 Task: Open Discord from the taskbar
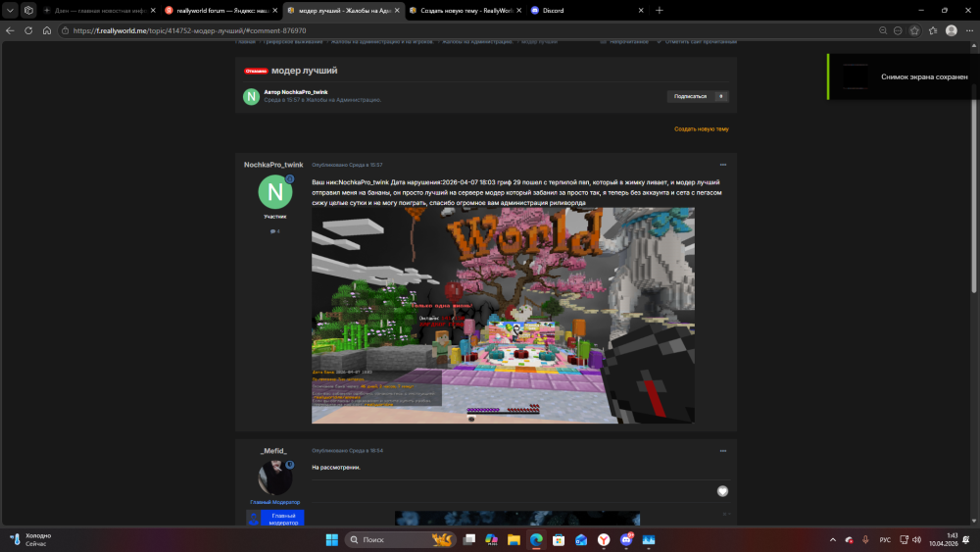tap(626, 539)
